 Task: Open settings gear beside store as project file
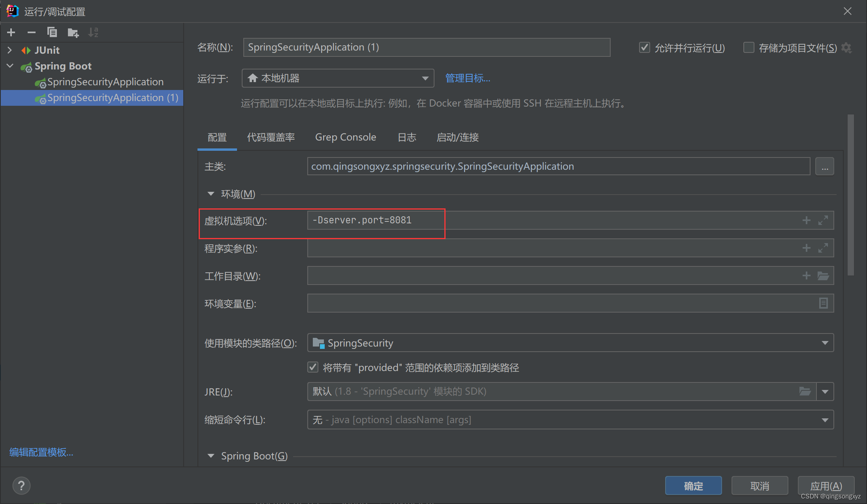point(846,48)
